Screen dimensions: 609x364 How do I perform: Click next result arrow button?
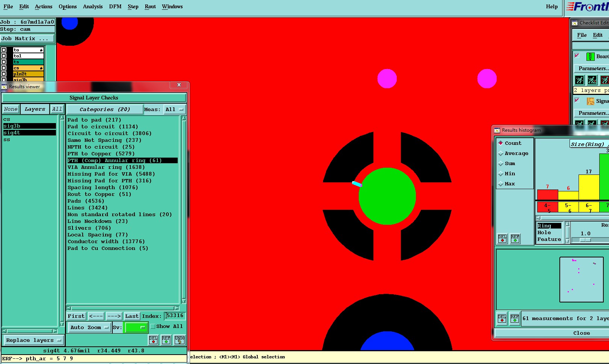[x=113, y=316]
